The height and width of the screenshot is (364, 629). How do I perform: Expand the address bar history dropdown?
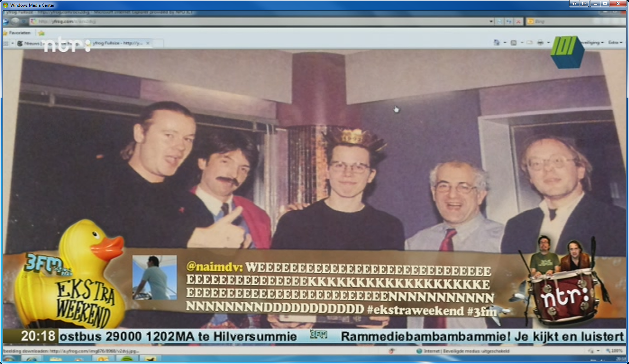(x=491, y=22)
